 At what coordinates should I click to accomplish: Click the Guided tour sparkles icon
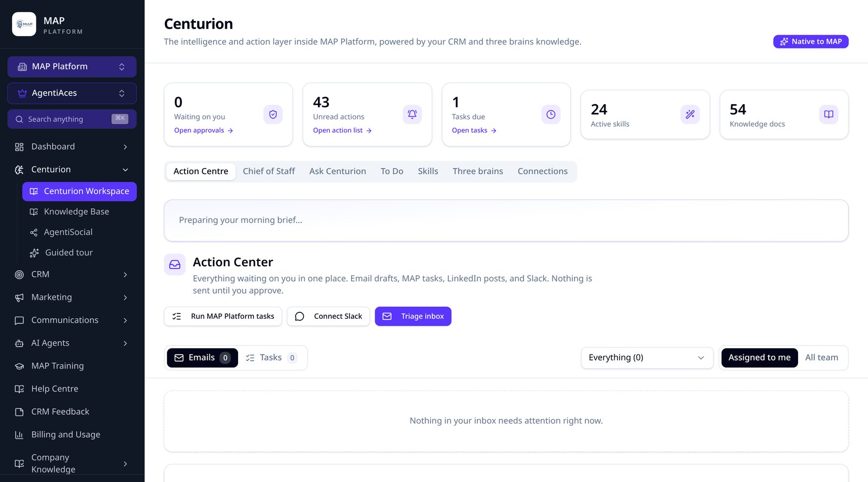tap(34, 253)
